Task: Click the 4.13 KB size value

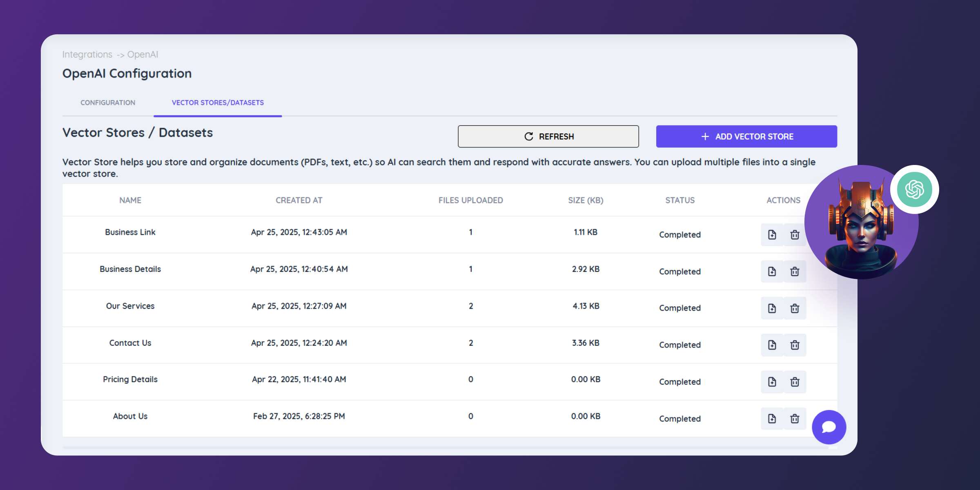Action: (586, 306)
